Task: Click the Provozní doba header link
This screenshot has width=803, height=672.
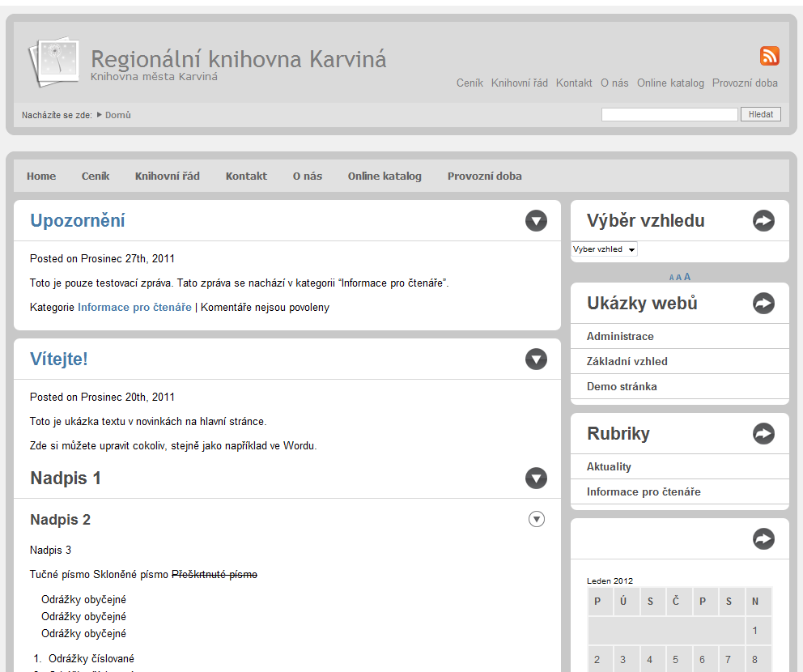Action: click(x=745, y=83)
